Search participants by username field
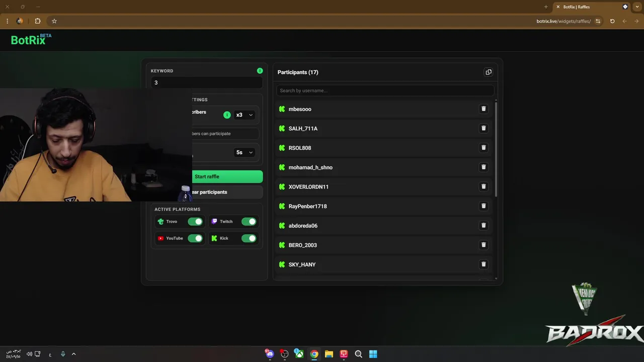 385,90
